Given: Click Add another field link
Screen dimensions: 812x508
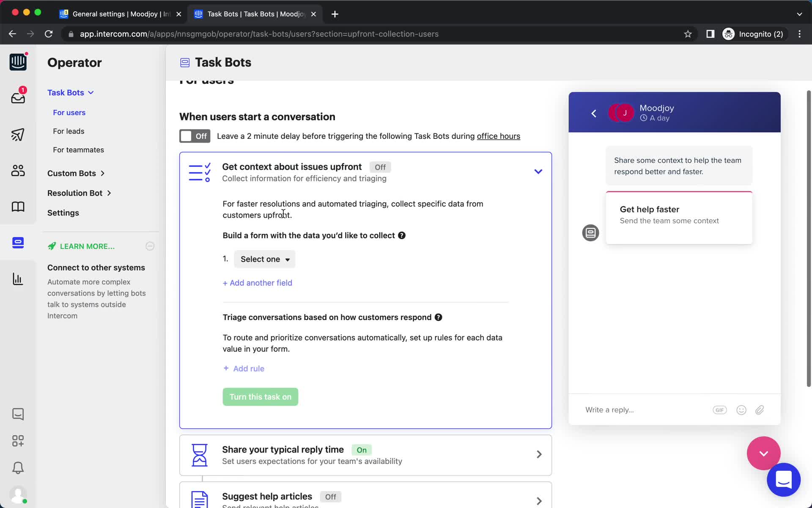Looking at the screenshot, I should 257,283.
